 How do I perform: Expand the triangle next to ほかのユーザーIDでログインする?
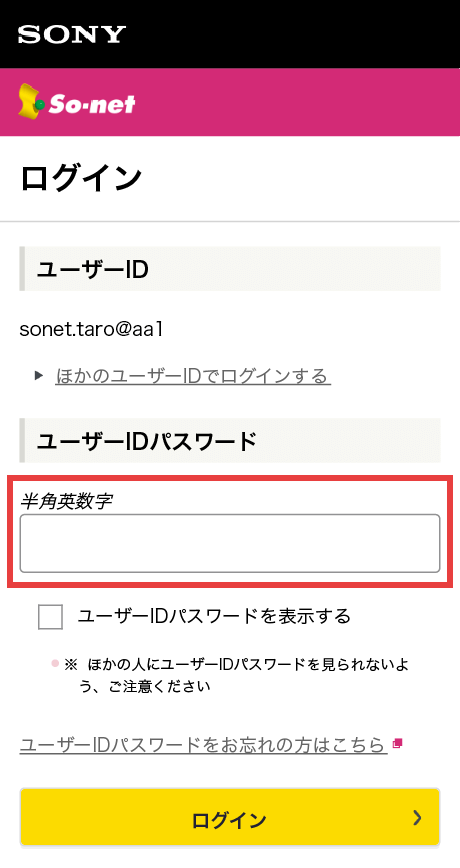pyautogui.click(x=39, y=376)
